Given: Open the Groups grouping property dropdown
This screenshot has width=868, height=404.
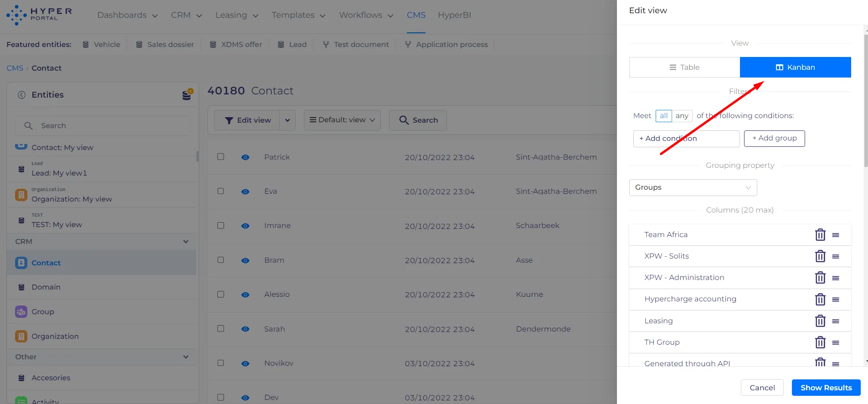Looking at the screenshot, I should coord(693,187).
